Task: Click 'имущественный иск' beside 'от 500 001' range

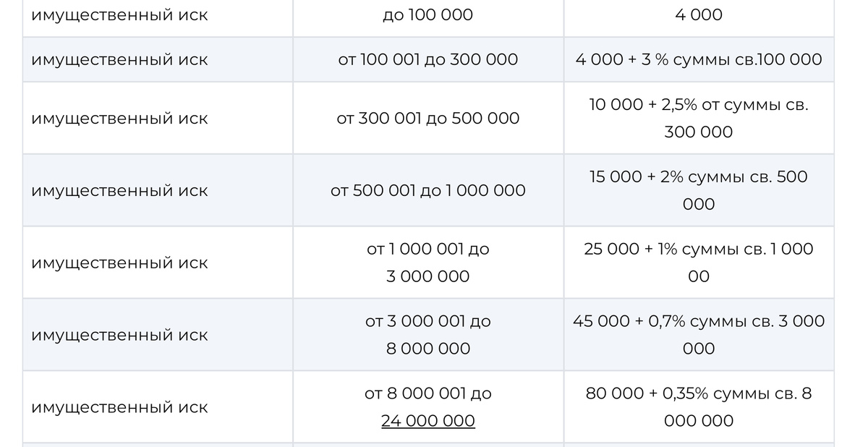Action: pyautogui.click(x=119, y=191)
